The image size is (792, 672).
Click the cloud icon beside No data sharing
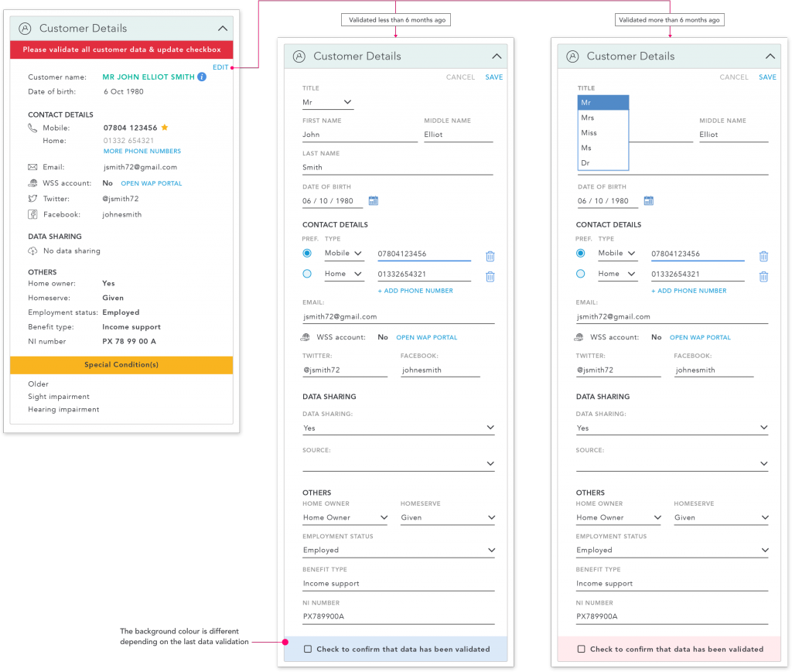32,251
